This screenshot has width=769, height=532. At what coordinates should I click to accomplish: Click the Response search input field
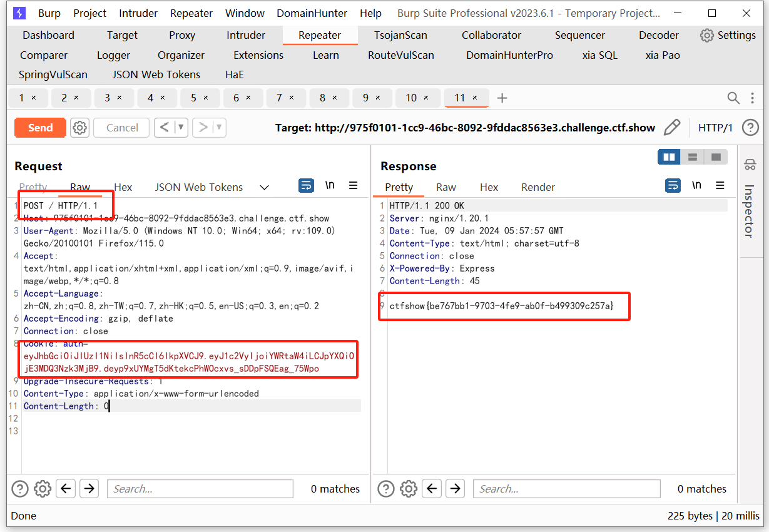(567, 489)
